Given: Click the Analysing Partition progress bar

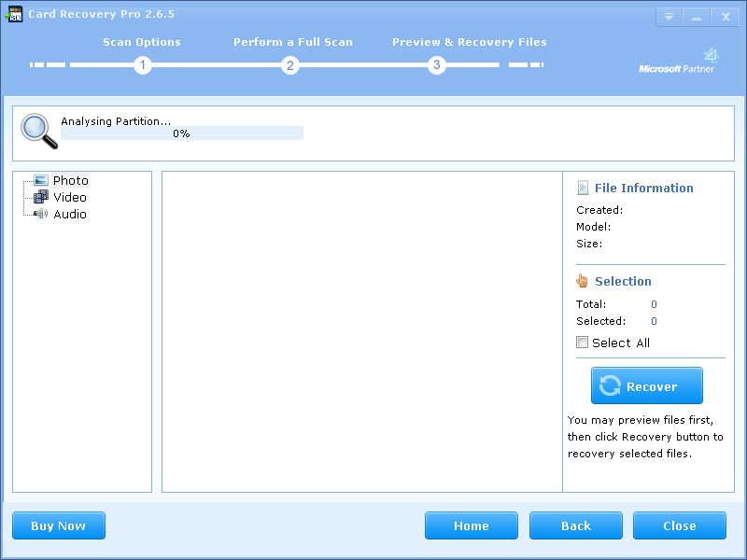Looking at the screenshot, I should point(182,133).
